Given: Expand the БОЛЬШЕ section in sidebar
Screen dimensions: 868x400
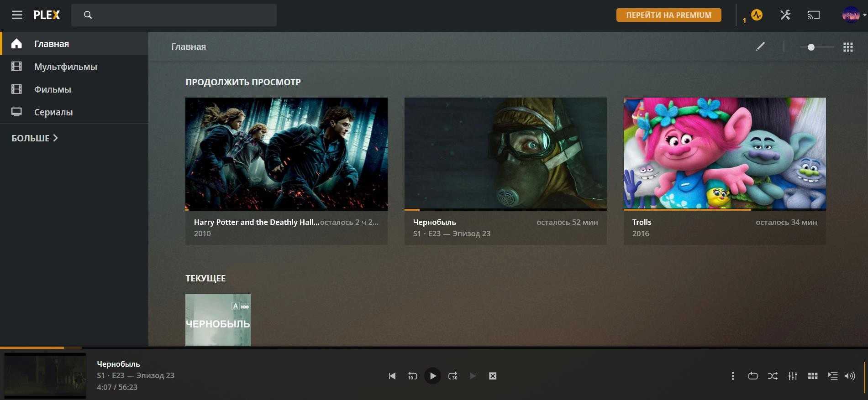Looking at the screenshot, I should pos(35,138).
